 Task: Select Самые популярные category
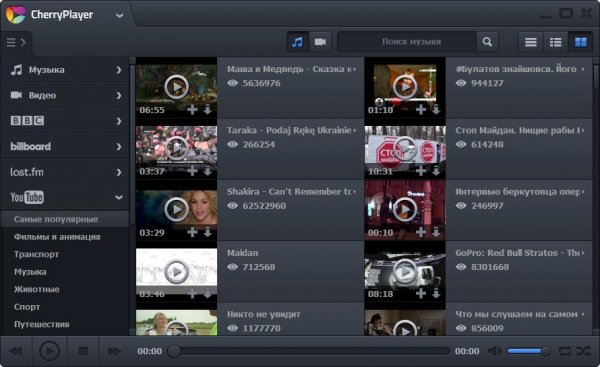(65, 219)
